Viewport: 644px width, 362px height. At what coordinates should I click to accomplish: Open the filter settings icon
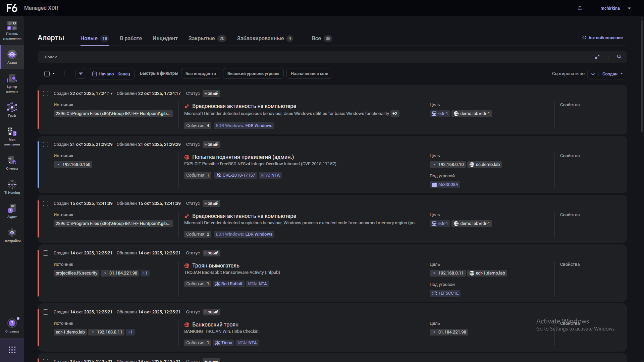pyautogui.click(x=81, y=74)
